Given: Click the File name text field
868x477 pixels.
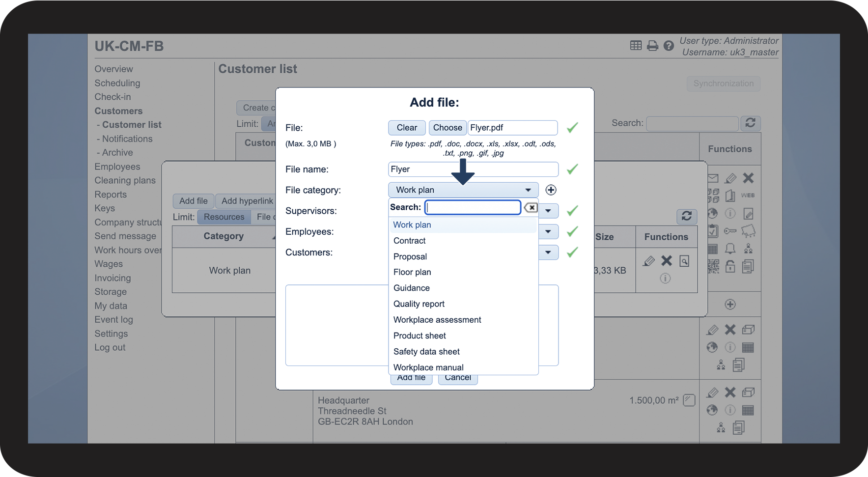Looking at the screenshot, I should [473, 169].
